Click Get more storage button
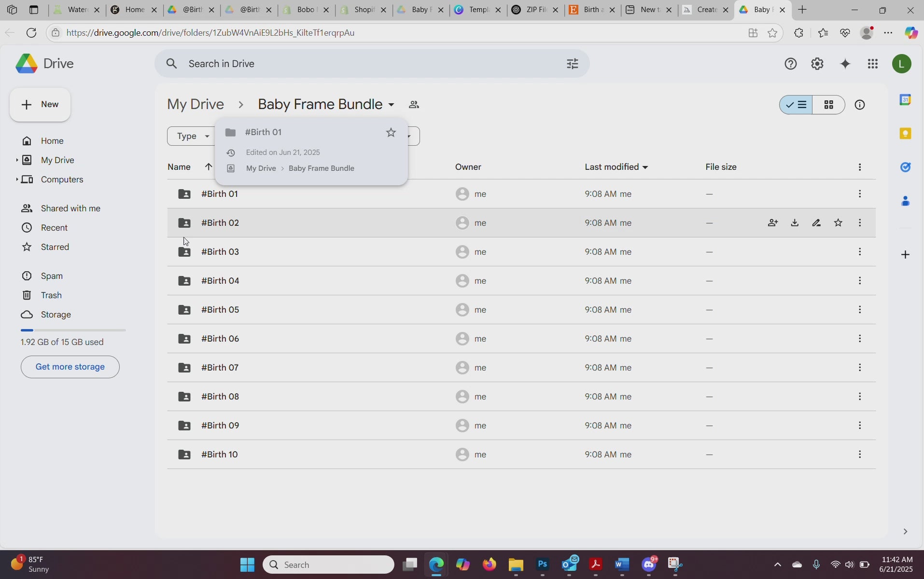Image resolution: width=924 pixels, height=579 pixels. tap(70, 367)
